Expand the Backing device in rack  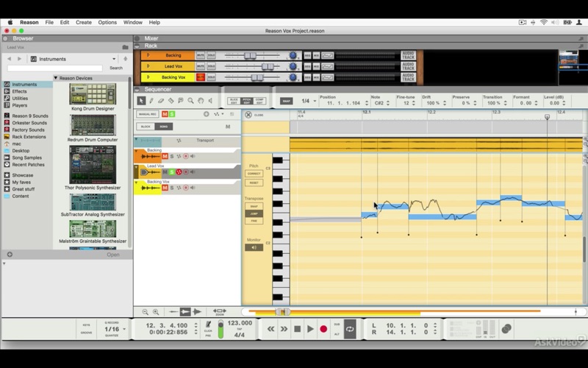click(148, 55)
